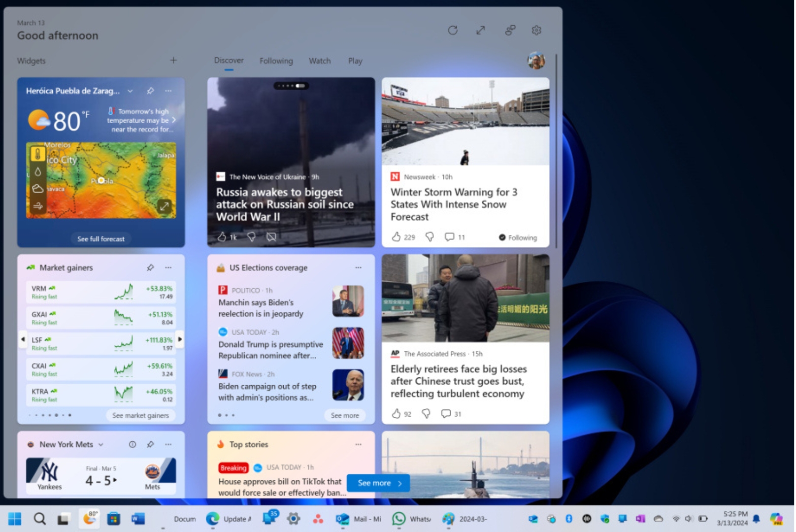Open the Watch tab
This screenshot has width=796, height=532.
click(320, 61)
